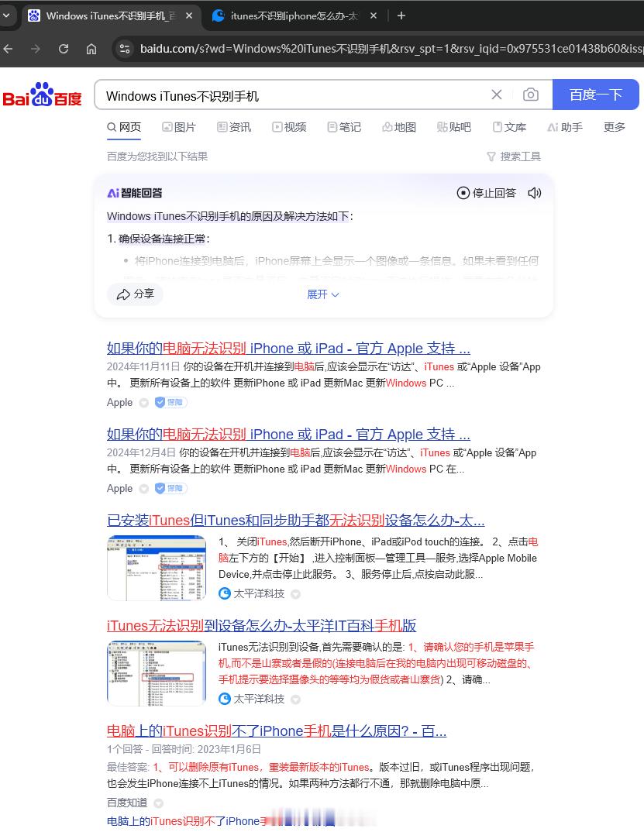Switch to 贴吧 results tab

pos(454,127)
